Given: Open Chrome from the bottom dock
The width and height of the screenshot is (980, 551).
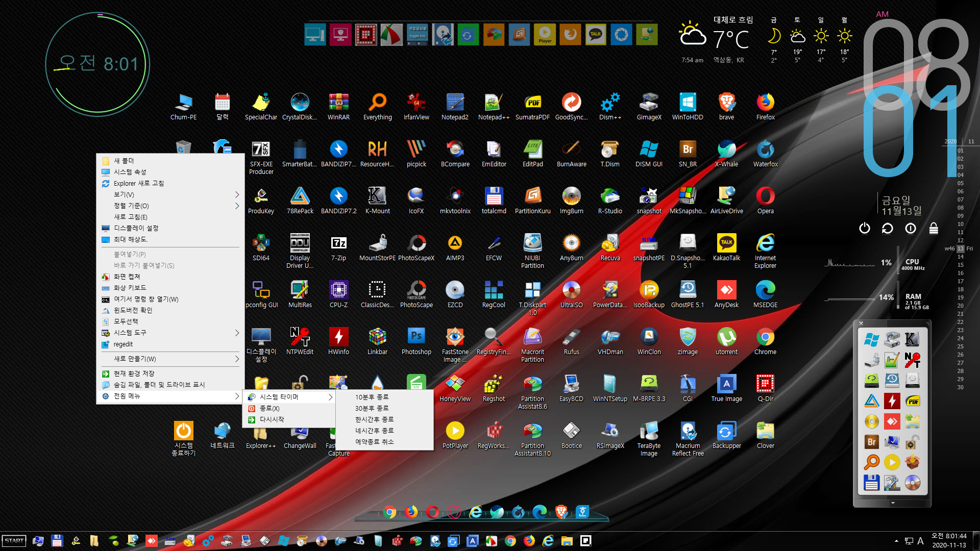Looking at the screenshot, I should coord(389,512).
